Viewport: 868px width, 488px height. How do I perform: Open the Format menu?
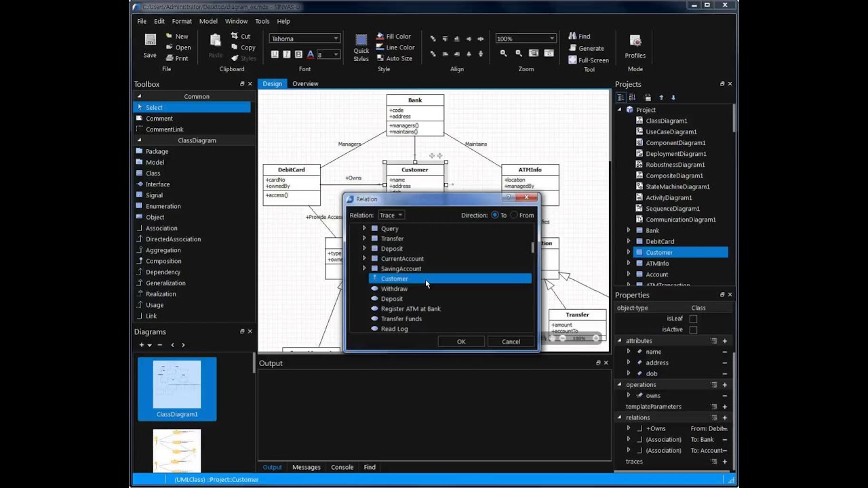(182, 21)
